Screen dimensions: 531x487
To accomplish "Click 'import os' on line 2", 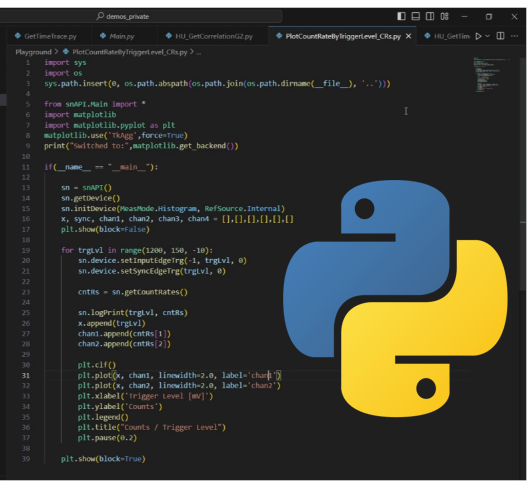I will [63, 73].
